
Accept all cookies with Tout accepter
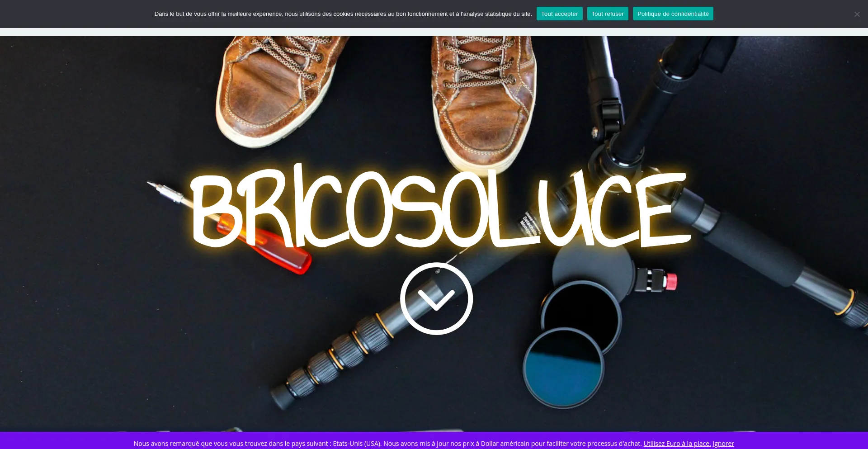(x=559, y=14)
